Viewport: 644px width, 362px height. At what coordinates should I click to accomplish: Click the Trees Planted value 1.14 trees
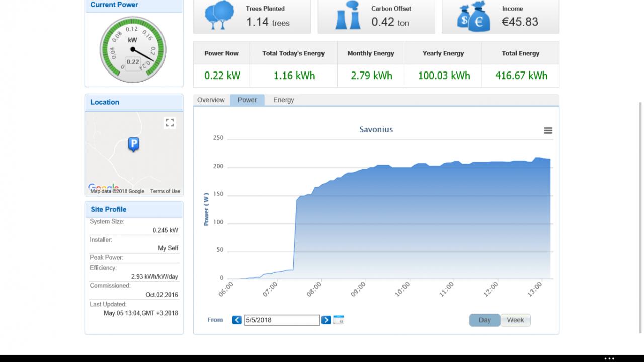pos(268,22)
